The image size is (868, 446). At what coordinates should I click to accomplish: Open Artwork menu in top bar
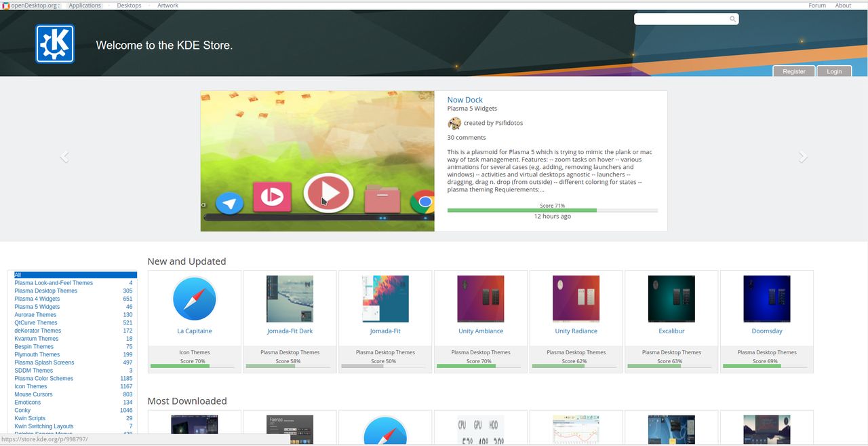(x=167, y=5)
